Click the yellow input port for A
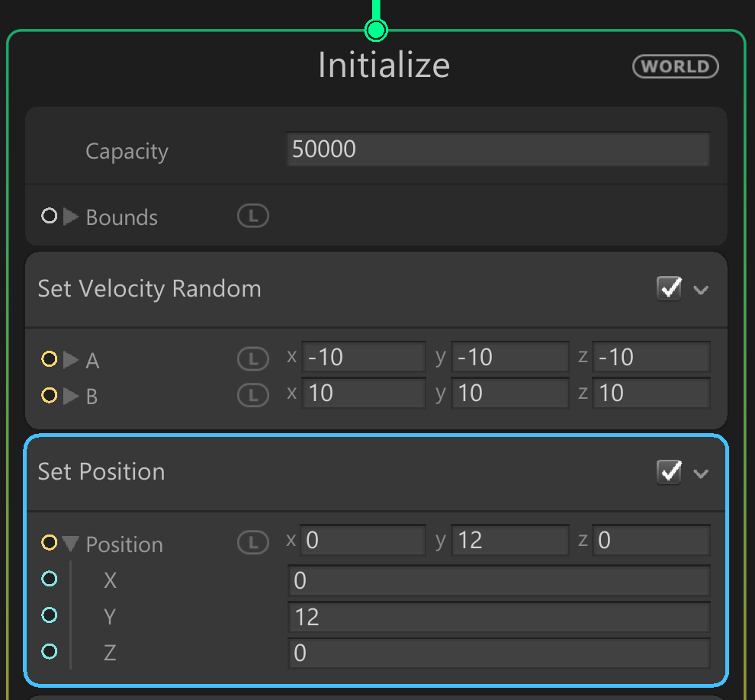This screenshot has width=755, height=700. coord(50,358)
